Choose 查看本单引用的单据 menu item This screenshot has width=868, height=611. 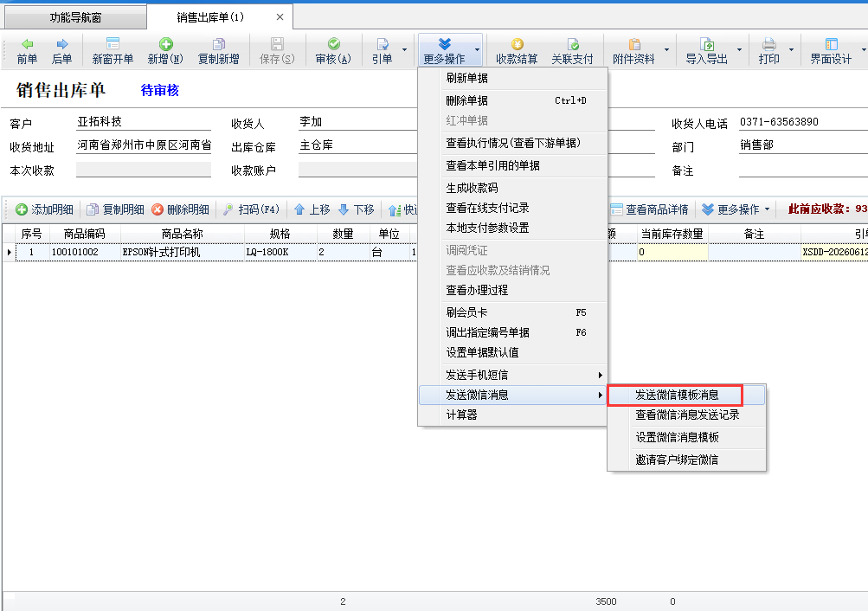pos(512,165)
